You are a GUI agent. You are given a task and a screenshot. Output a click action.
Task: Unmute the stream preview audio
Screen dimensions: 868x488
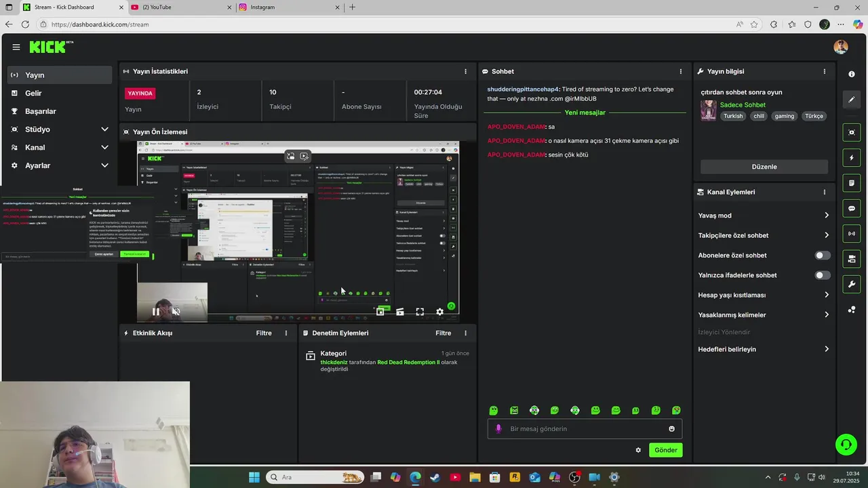point(176,312)
